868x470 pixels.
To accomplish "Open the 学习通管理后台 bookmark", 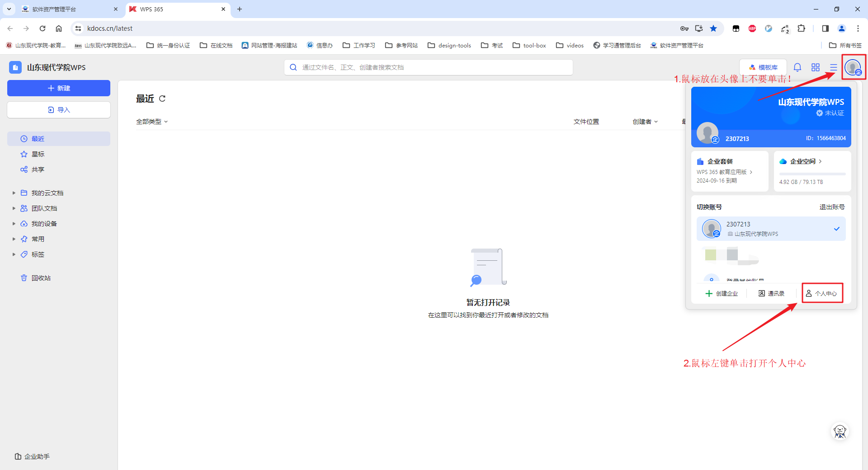I will click(617, 45).
